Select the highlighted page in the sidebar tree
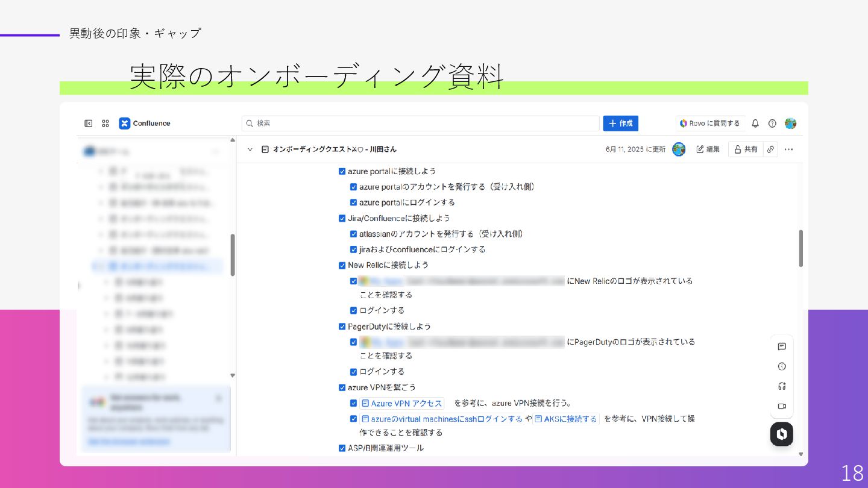Viewport: 868px width, 488px height. click(157, 266)
